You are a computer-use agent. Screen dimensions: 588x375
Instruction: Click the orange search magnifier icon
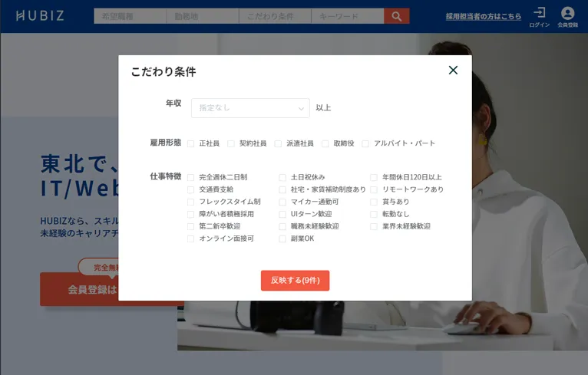(x=396, y=16)
